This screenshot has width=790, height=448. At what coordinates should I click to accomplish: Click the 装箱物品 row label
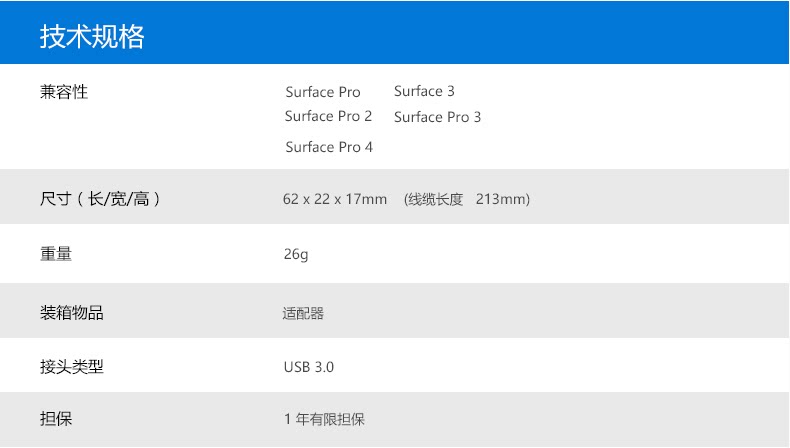pos(72,313)
